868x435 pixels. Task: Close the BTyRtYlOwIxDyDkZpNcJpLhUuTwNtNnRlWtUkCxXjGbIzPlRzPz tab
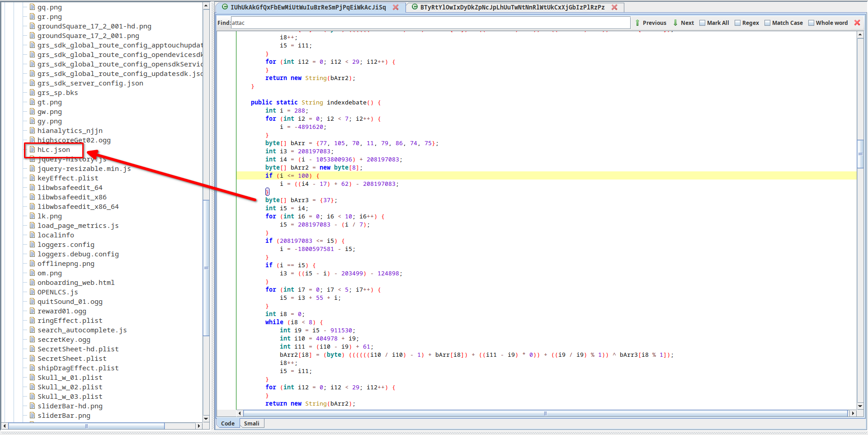coord(614,7)
